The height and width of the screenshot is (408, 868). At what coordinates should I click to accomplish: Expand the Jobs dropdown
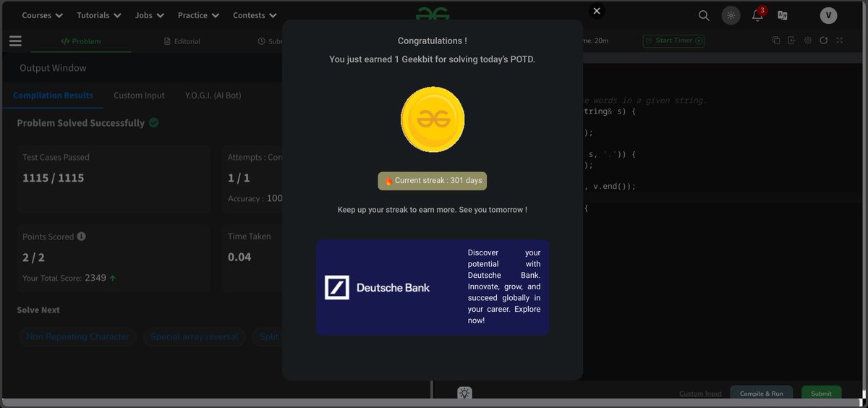[x=149, y=15]
